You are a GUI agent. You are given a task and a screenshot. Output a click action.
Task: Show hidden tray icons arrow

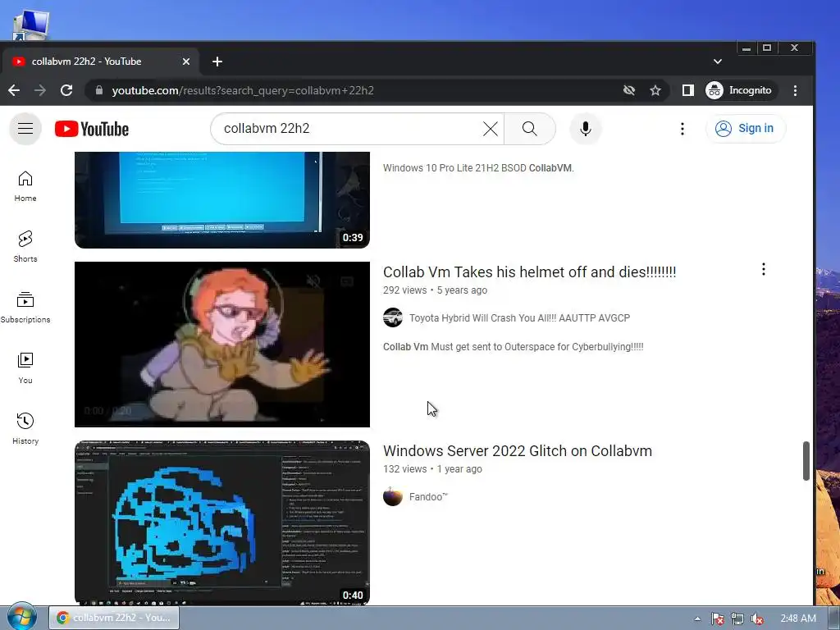[697, 619]
